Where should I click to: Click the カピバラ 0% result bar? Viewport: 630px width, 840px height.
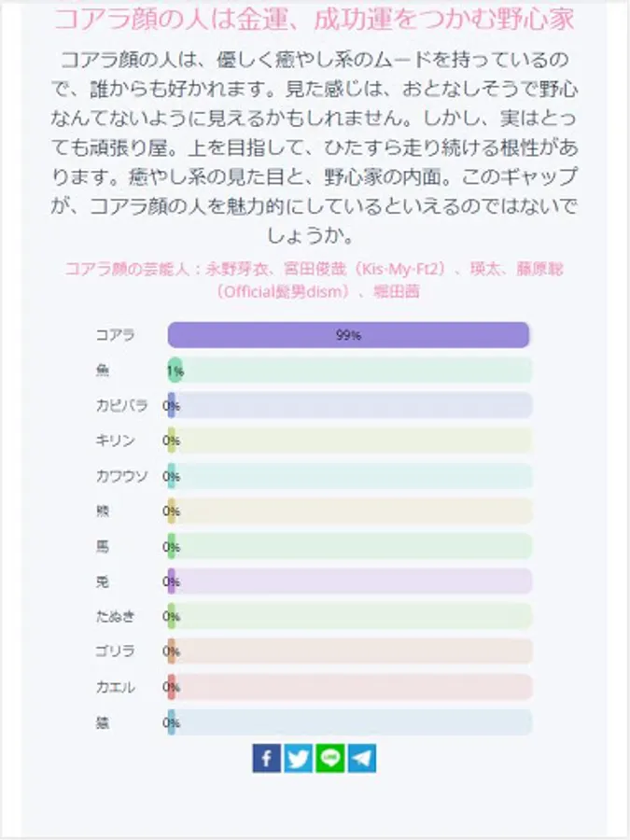tap(350, 406)
